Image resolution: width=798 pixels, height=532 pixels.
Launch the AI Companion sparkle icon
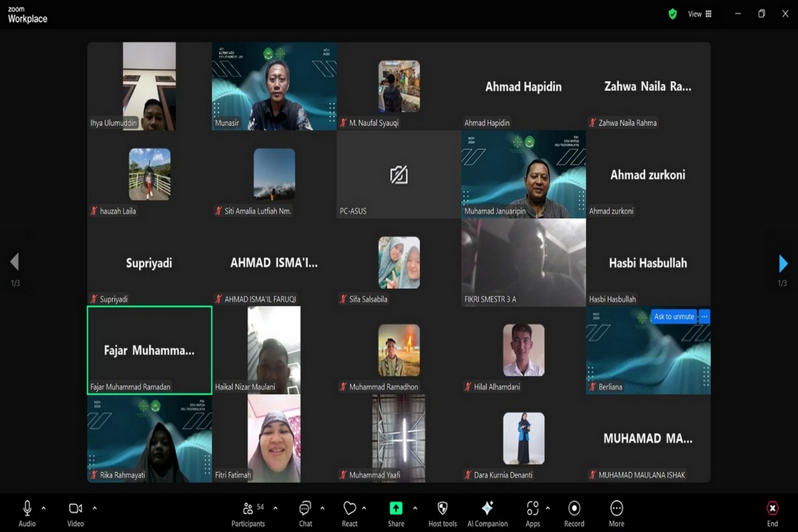click(487, 508)
